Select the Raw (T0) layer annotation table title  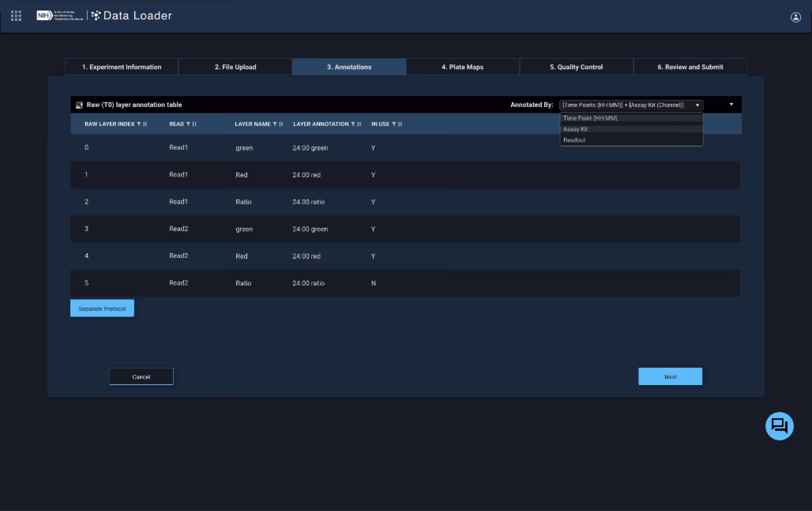(x=134, y=105)
